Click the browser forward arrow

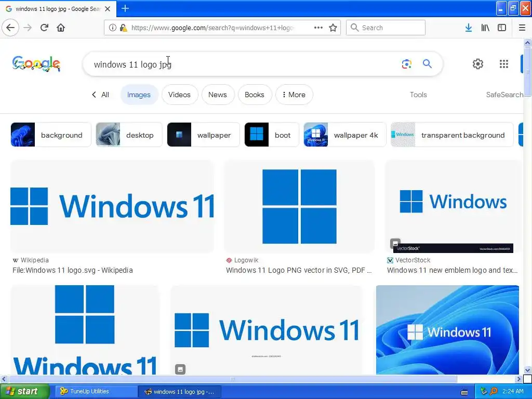pyautogui.click(x=28, y=28)
